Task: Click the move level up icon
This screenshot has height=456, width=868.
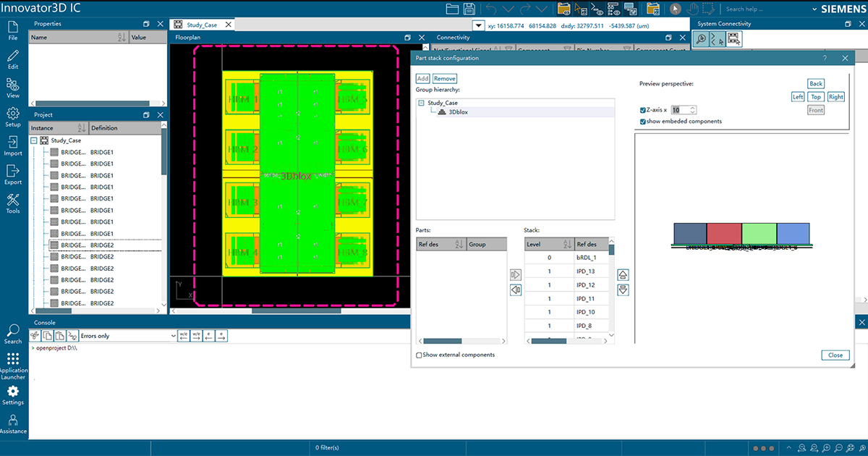Action: [x=623, y=275]
